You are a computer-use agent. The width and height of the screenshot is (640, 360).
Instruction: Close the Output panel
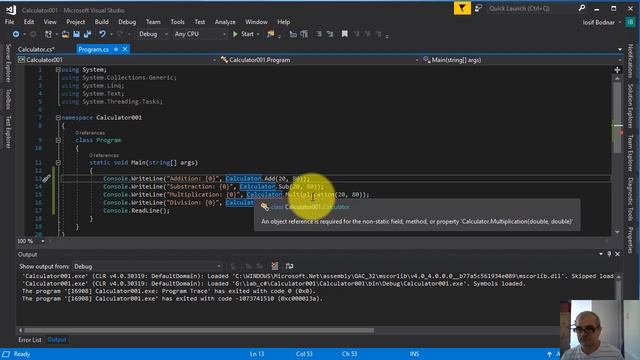[618, 254]
